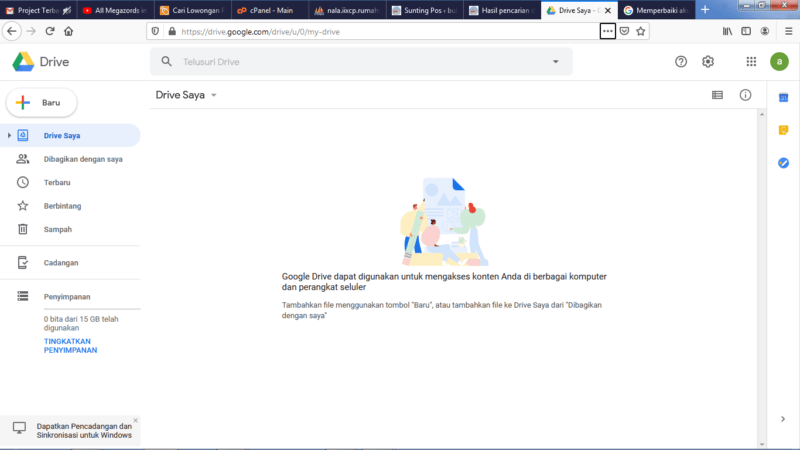
Task: Expand the side panel chevron
Action: [783, 419]
